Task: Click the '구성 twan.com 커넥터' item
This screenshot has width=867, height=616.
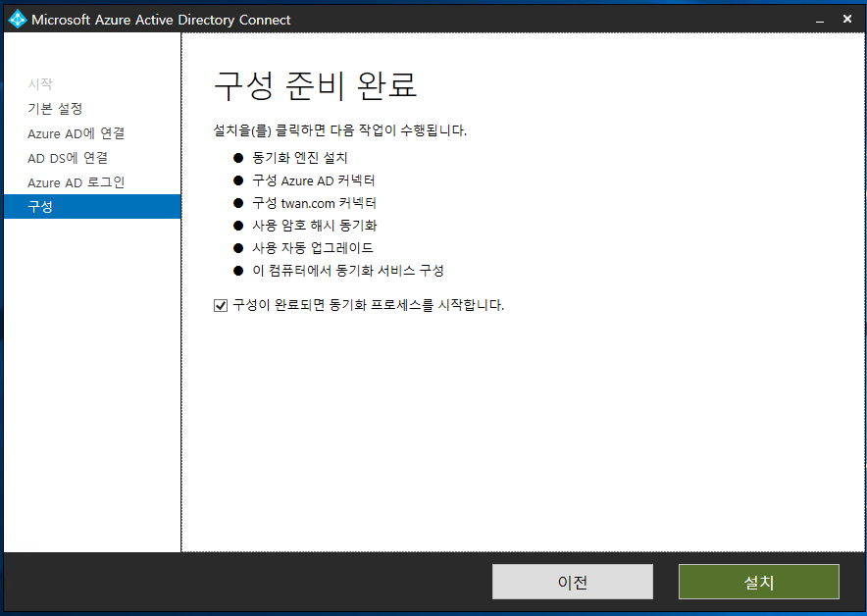Action: coord(314,203)
